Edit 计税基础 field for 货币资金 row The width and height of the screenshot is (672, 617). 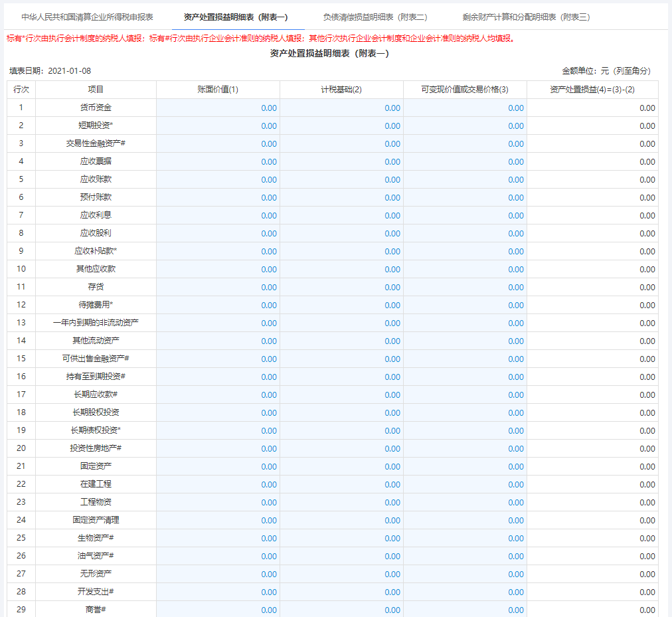[341, 108]
